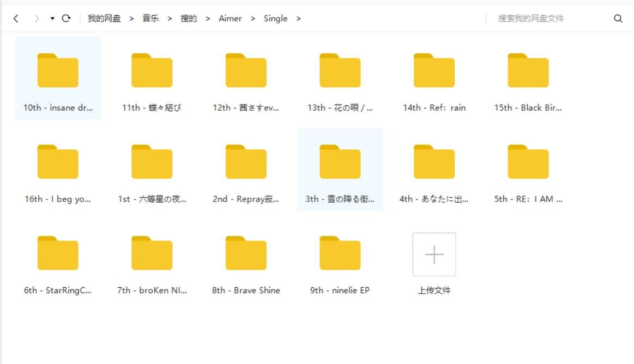This screenshot has height=364, width=634.
Task: Select the highlighted '10th - insane dr...' folder
Action: click(x=58, y=70)
